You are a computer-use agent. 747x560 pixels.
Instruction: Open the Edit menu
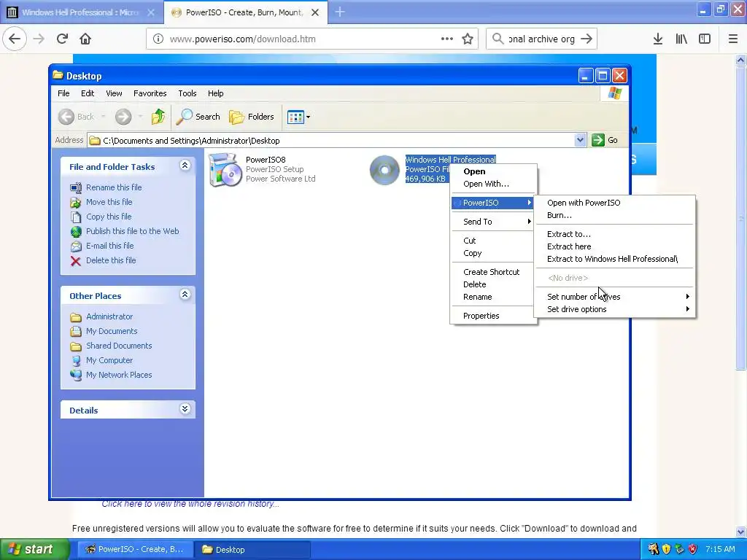(88, 93)
